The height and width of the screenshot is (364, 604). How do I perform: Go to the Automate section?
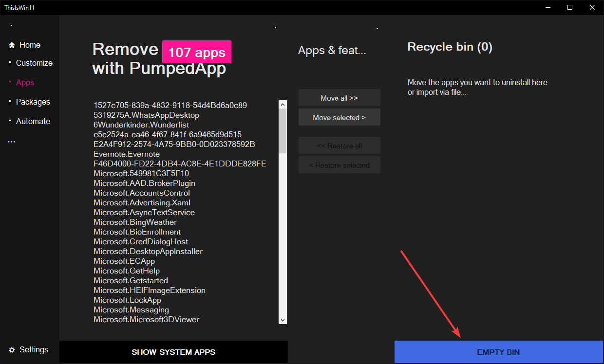pos(33,121)
